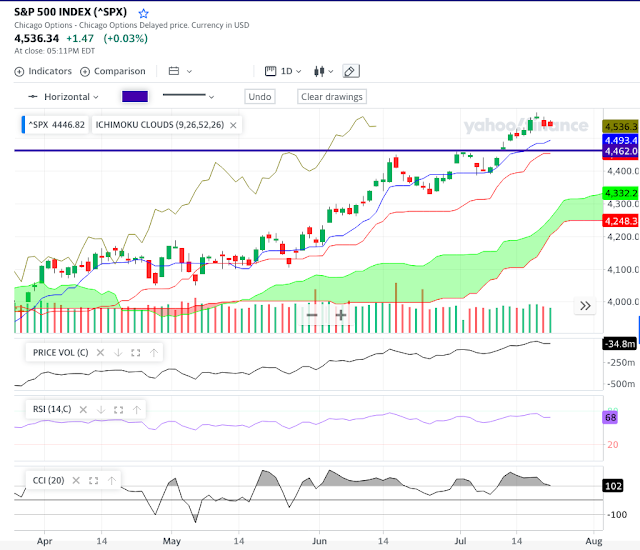The height and width of the screenshot is (550, 640).
Task: Click the Aug label on time axis
Action: click(594, 541)
